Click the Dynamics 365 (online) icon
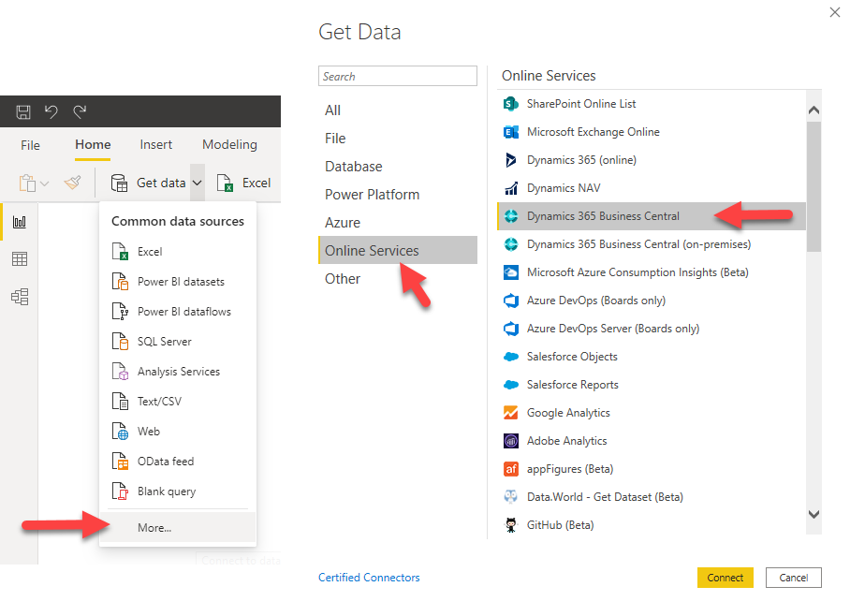Viewport: 850px width, 616px height. 510,160
